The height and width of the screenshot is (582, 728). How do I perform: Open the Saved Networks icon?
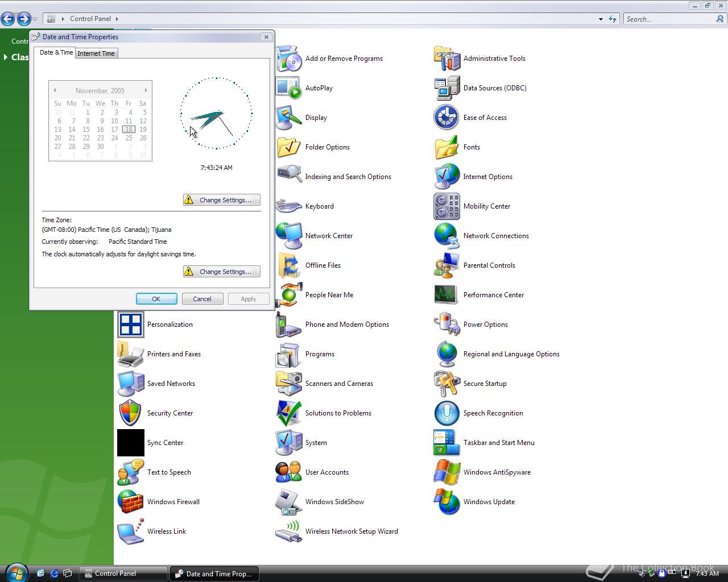tap(131, 383)
